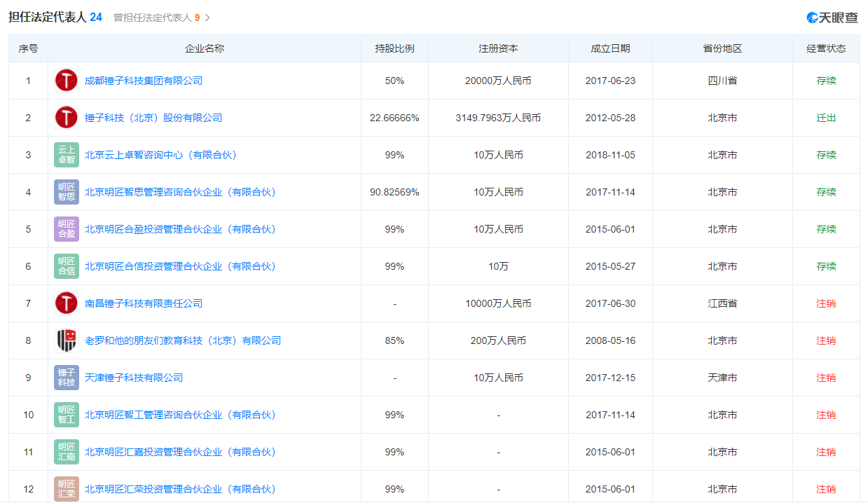This screenshot has width=868, height=503.
Task: Click the 2017-06-30 founding date
Action: click(x=610, y=303)
